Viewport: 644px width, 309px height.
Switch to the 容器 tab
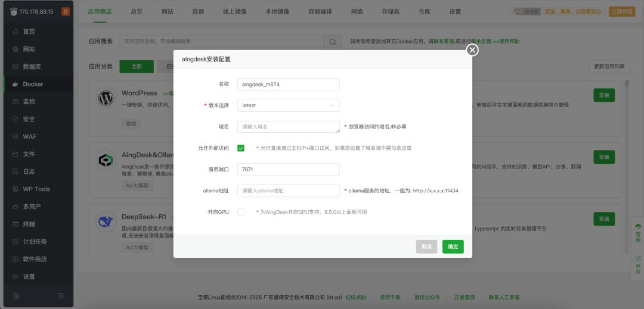198,11
